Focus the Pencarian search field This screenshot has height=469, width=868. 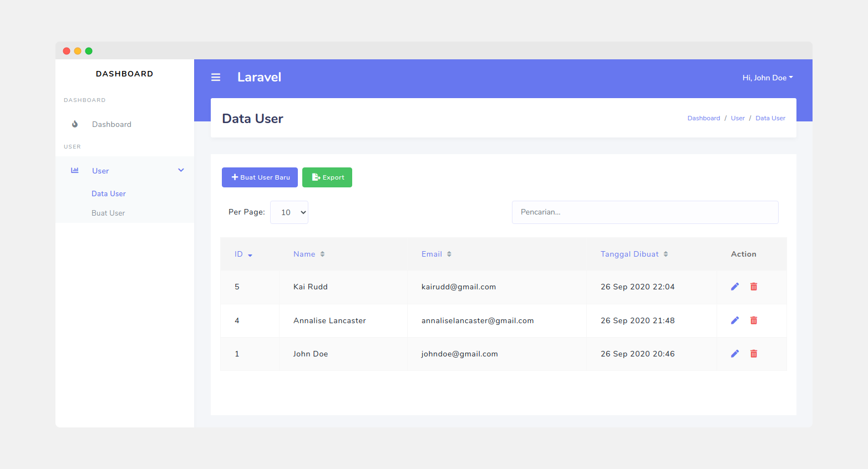pos(645,212)
